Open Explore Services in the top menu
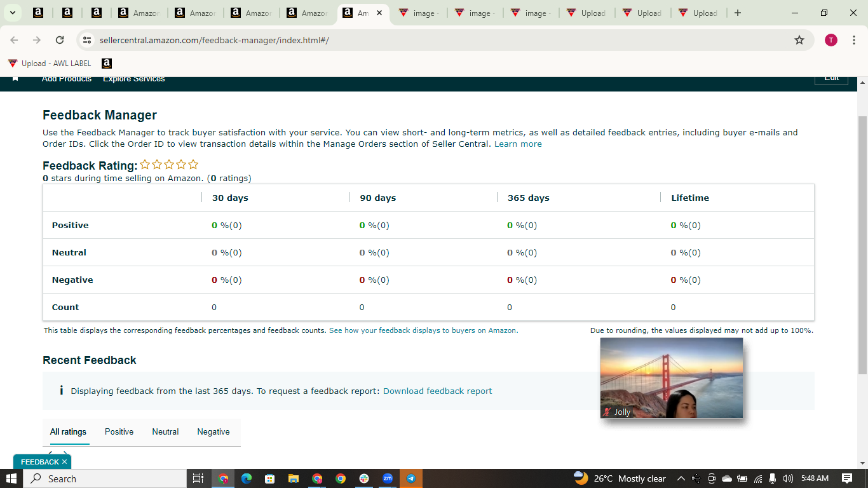 coord(134,79)
